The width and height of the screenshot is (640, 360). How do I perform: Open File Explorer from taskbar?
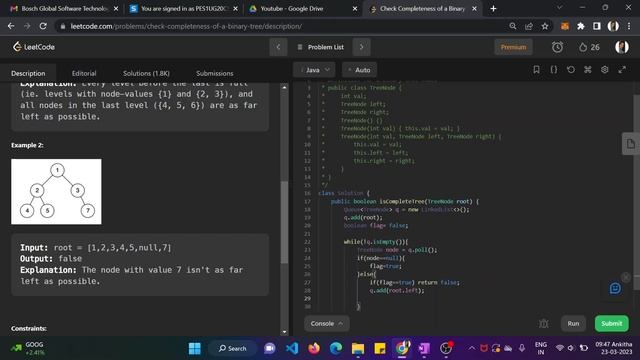click(x=358, y=349)
